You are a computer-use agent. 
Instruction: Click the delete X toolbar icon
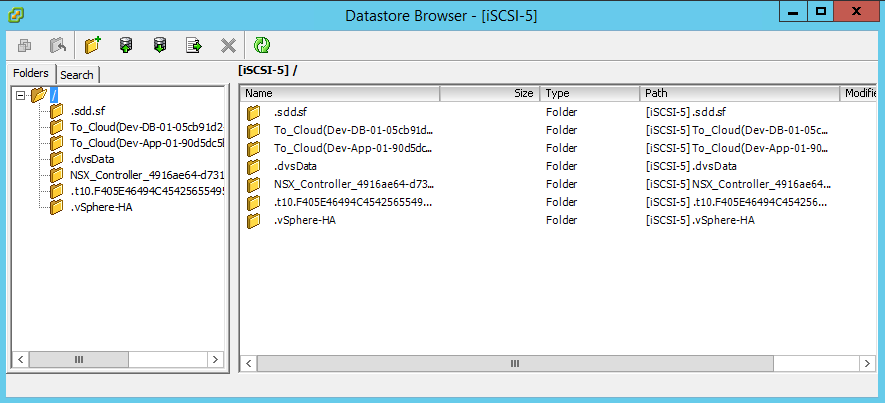(x=228, y=45)
